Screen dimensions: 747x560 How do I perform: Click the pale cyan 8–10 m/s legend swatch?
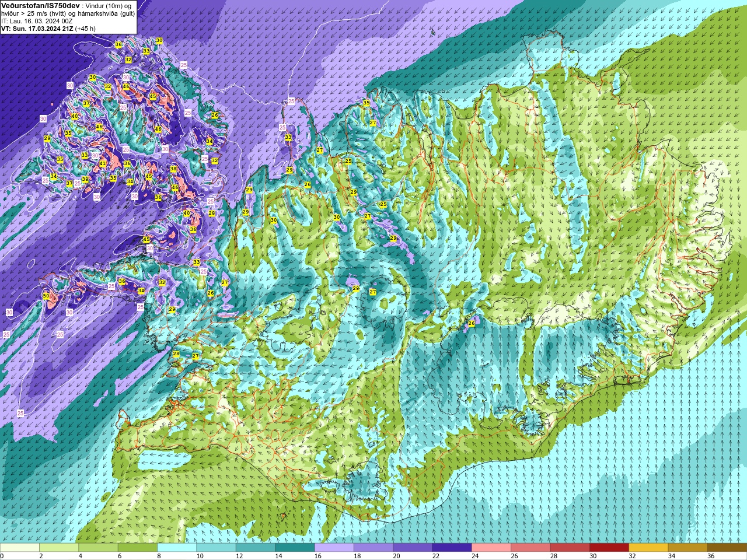pyautogui.click(x=177, y=548)
